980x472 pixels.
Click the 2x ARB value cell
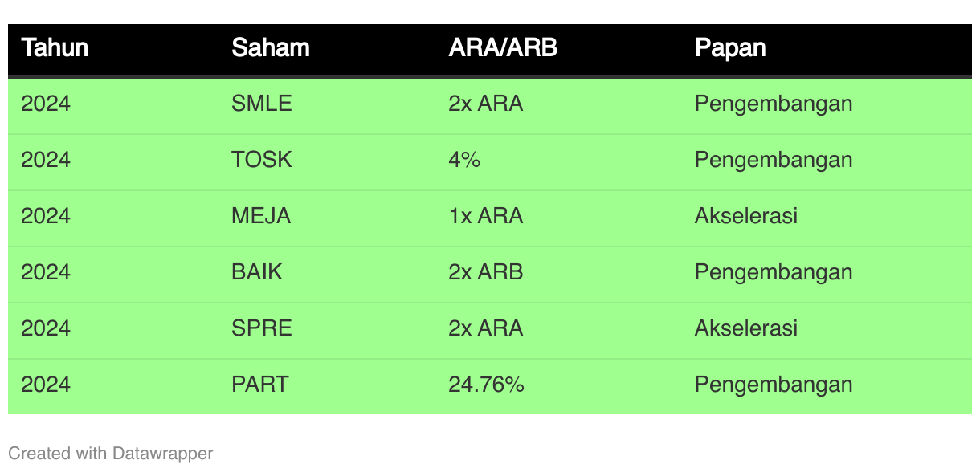pyautogui.click(x=486, y=272)
